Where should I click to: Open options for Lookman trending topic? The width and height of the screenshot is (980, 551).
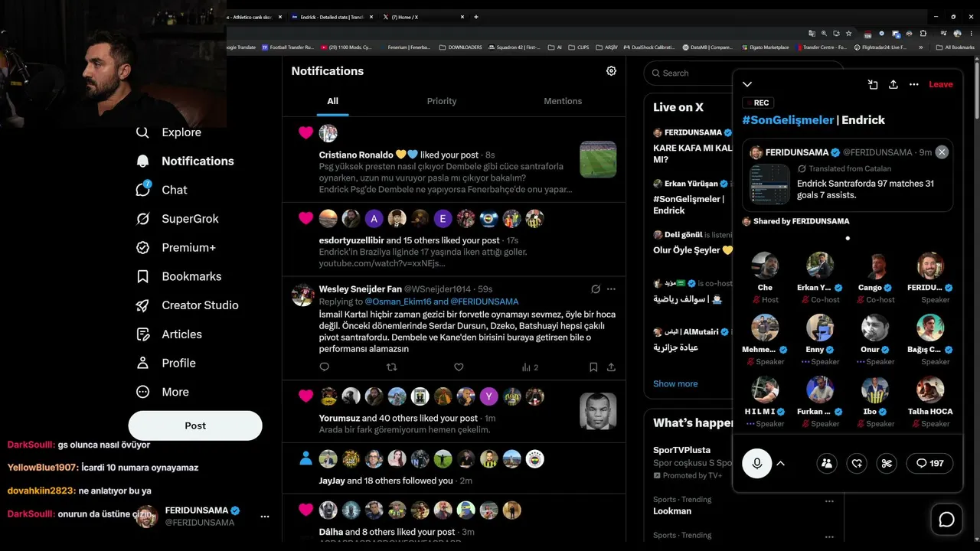(829, 501)
